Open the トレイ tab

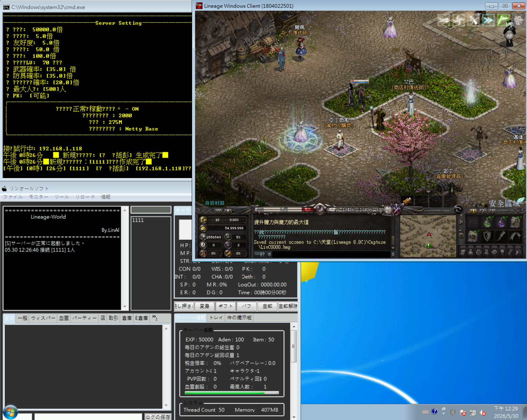pyautogui.click(x=216, y=318)
